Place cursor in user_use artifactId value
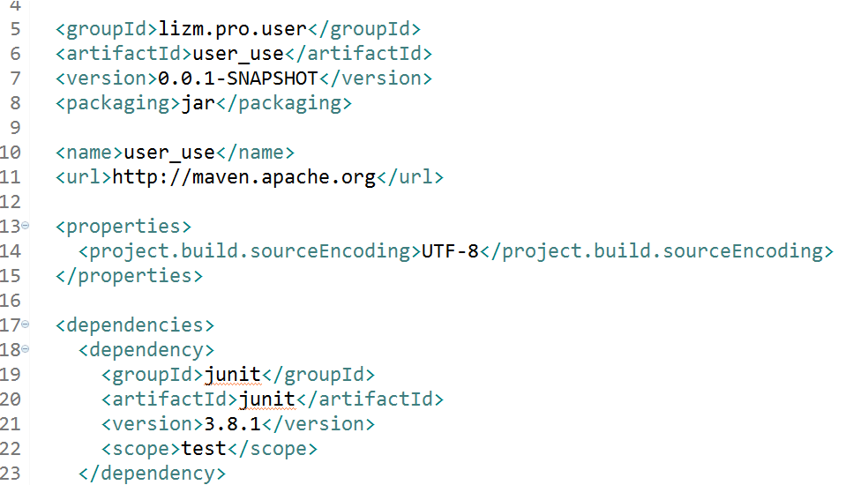Screen dimensions: 868x485 [x=238, y=54]
